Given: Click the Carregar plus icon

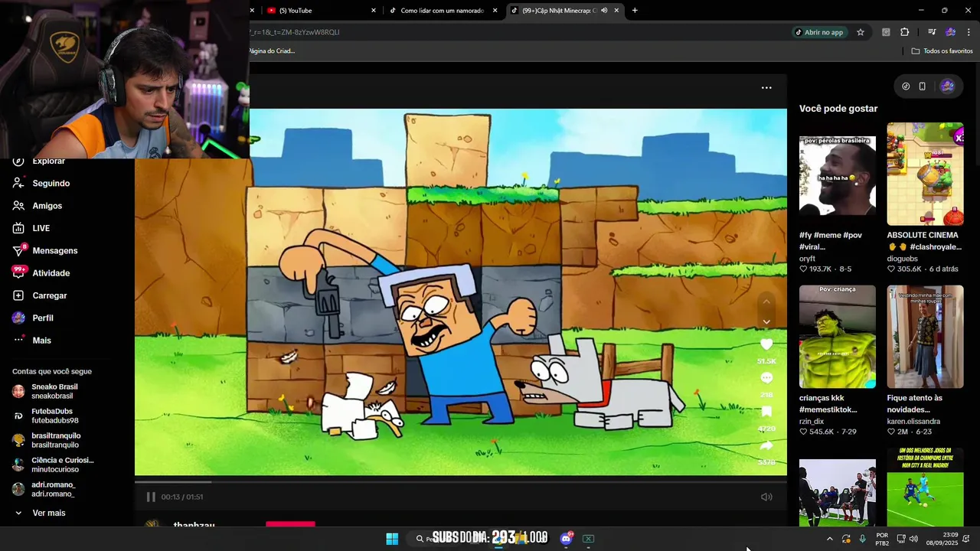Looking at the screenshot, I should point(18,295).
